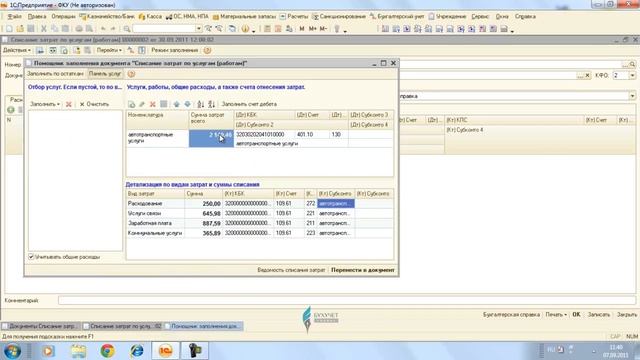The image size is (640, 360).
Task: Select the Заработная плата row
Action: click(260, 223)
